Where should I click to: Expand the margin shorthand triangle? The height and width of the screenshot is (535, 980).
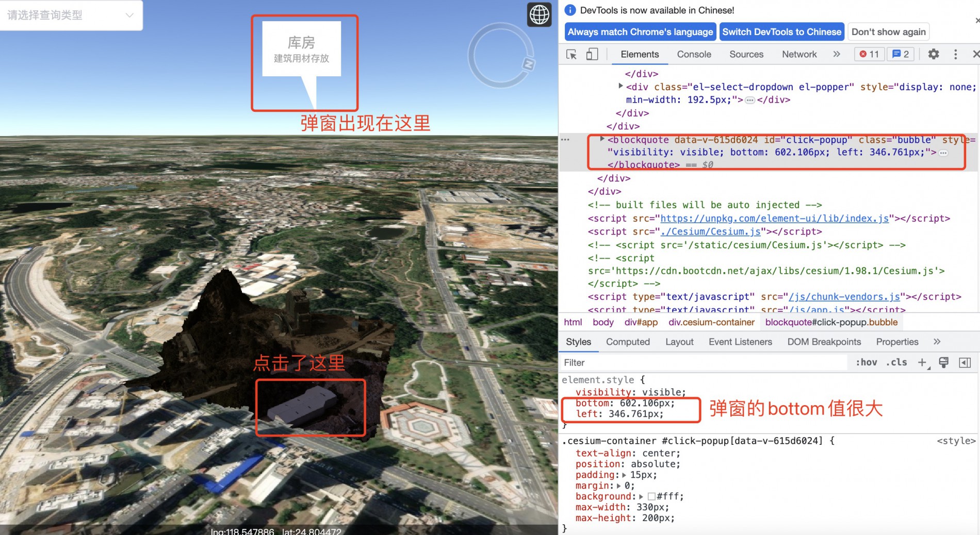point(619,486)
